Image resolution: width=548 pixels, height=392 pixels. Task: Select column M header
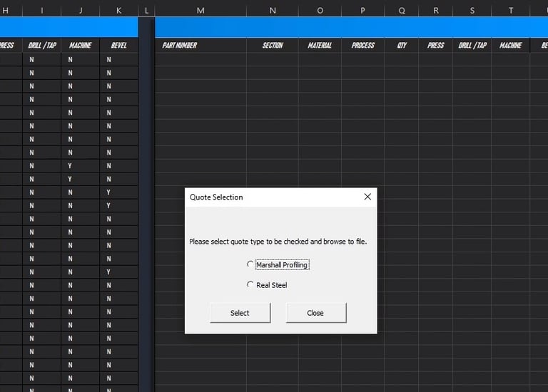pyautogui.click(x=201, y=11)
